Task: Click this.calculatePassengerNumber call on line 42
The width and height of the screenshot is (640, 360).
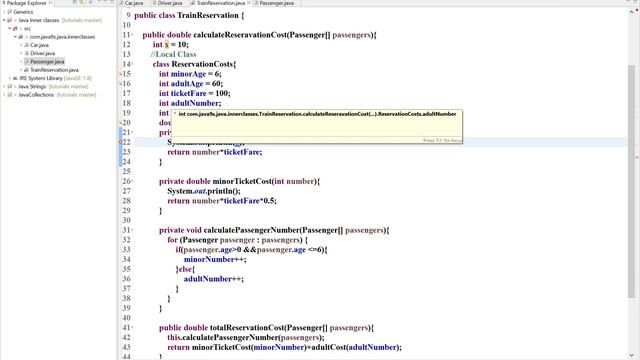Action: [x=246, y=338]
